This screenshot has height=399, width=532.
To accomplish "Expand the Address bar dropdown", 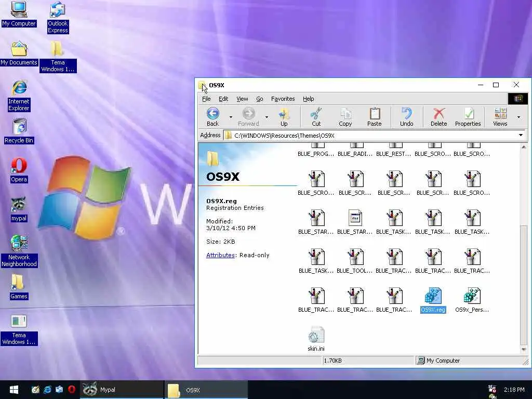I will 521,136.
